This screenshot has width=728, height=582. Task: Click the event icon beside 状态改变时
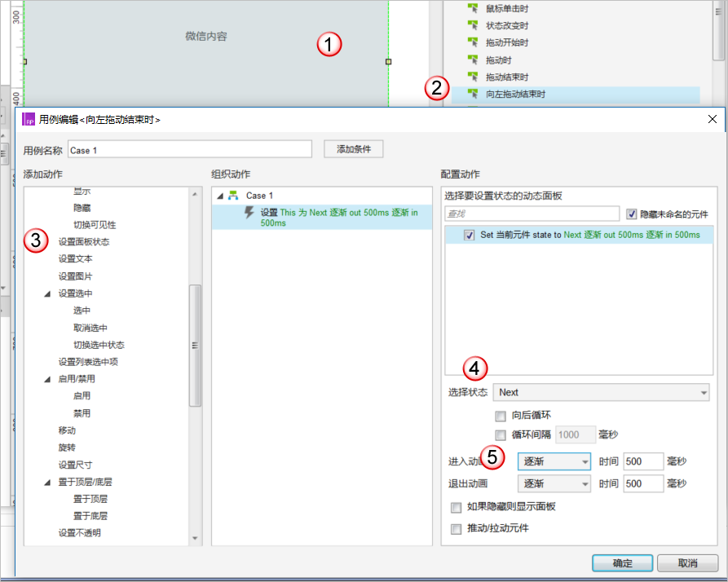pyautogui.click(x=473, y=25)
